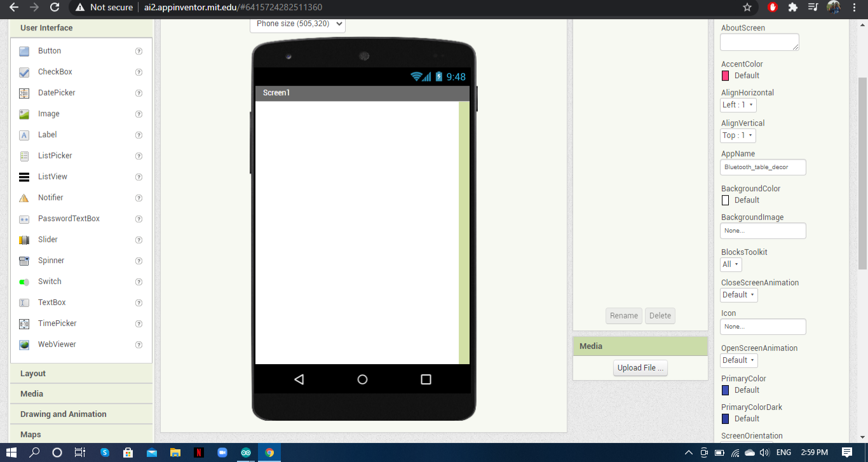Open the Chrome extensions puzzle icon

(792, 8)
